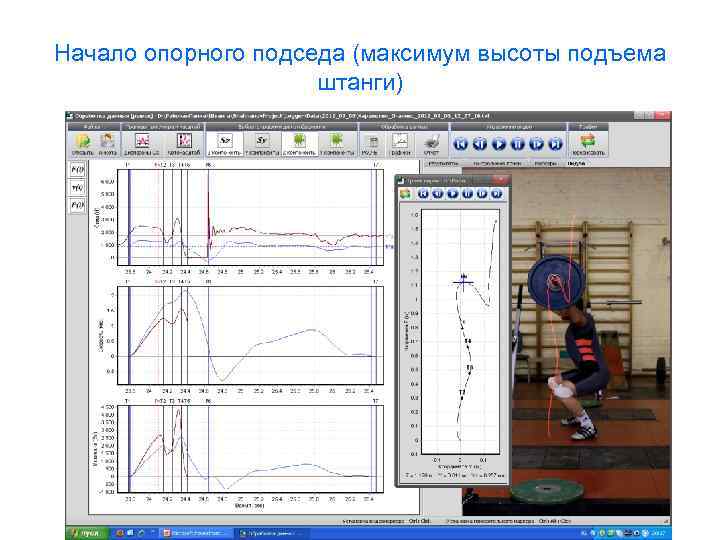Switch to the first taskbar application button
Screen dimensions: 720x540
click(x=198, y=533)
